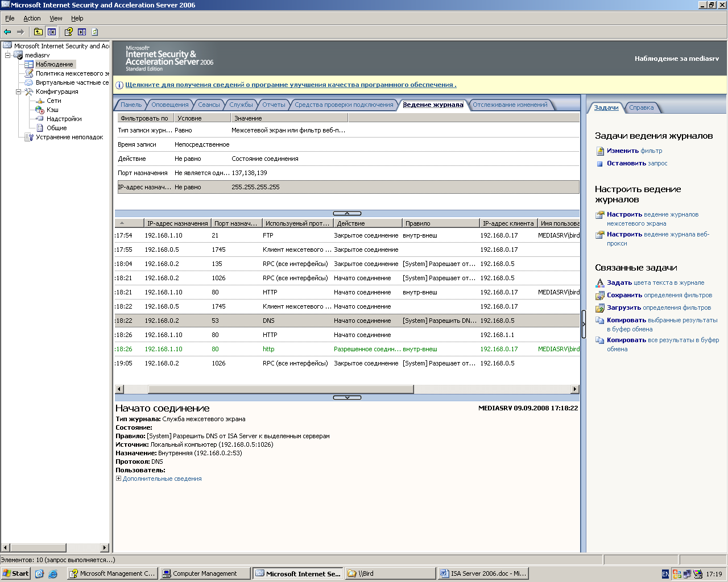Click the log horizontal scrollbar thumb
This screenshot has width=728, height=582.
[x=281, y=389]
